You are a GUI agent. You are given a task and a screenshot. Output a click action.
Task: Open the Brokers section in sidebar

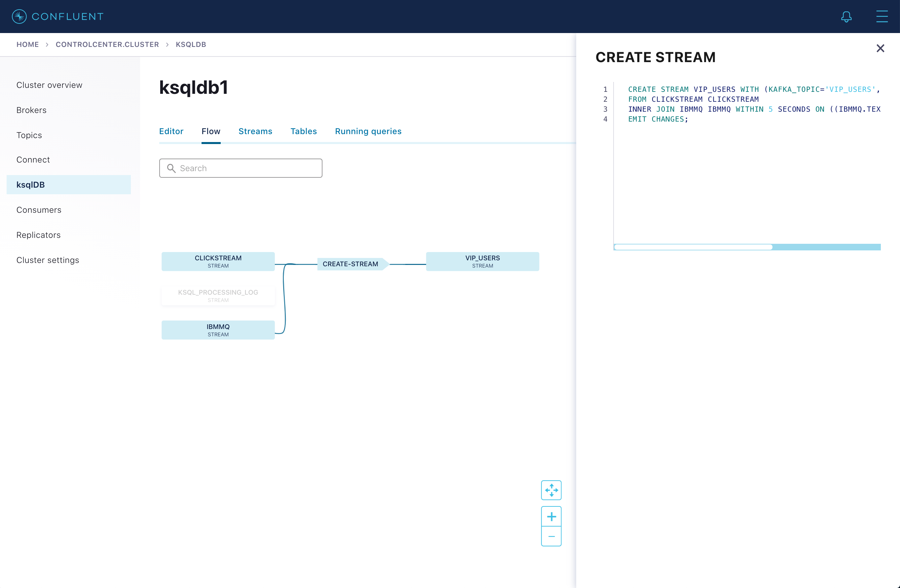pos(31,110)
